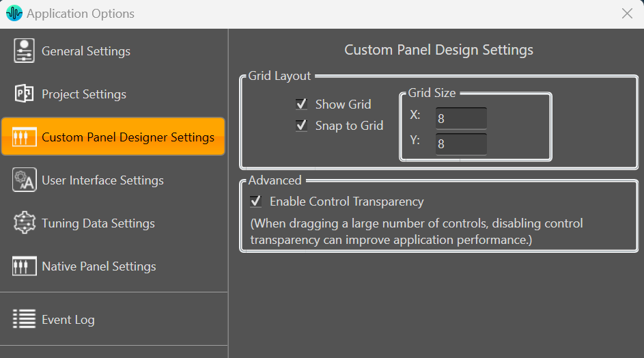Click the Project Settings icon
Viewport: 644px width, 358px height.
[x=24, y=94]
